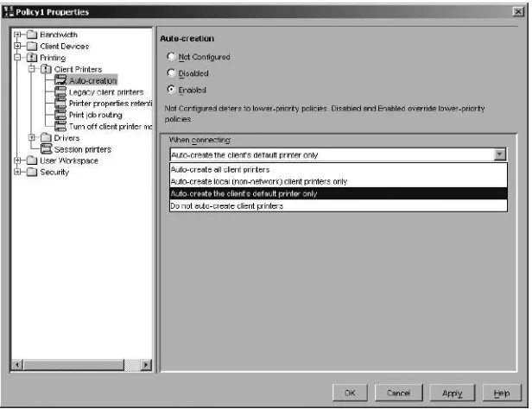Viewport: 532px width, 409px height.
Task: Click the Printing folder icon
Action: 32,58
